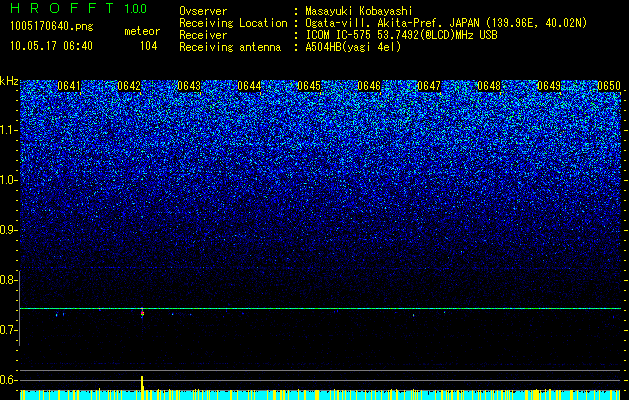Screen dimensions: 629x400
Task: Click the tall yellow intensity spike near 0642
Action: click(142, 383)
